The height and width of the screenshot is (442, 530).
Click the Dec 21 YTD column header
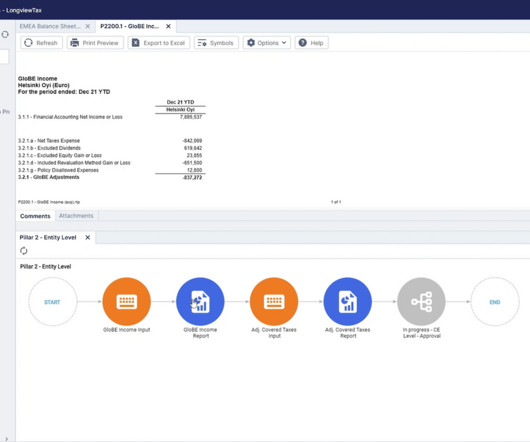point(180,102)
